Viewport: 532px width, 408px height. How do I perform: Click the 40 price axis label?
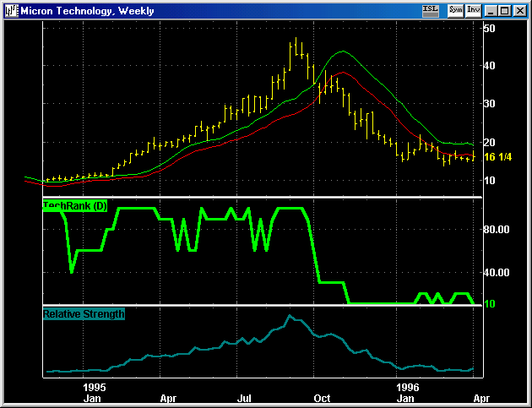point(490,66)
